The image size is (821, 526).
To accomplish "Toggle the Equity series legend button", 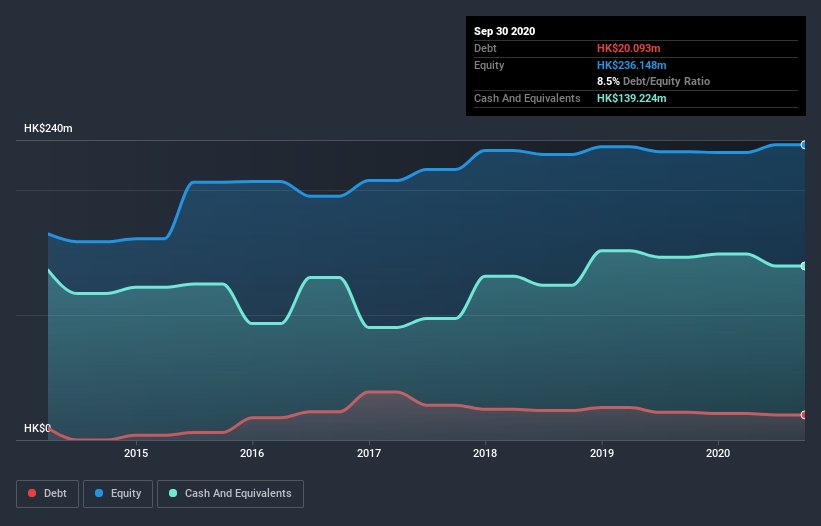I will (x=118, y=494).
